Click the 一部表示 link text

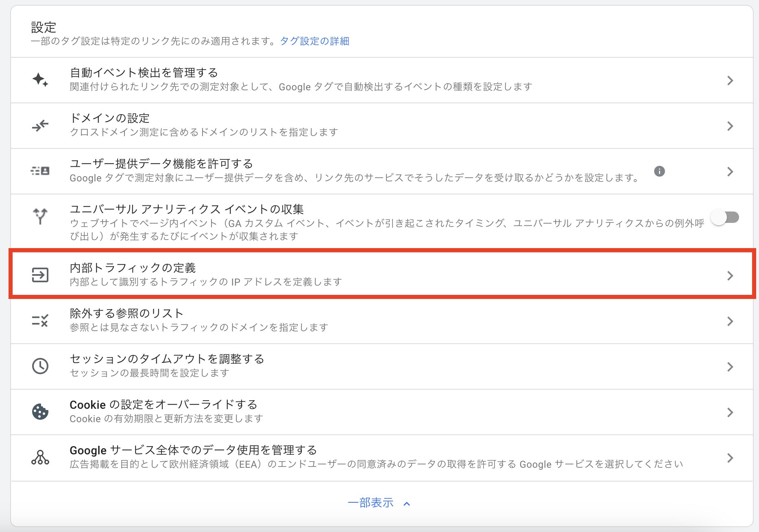tap(371, 503)
